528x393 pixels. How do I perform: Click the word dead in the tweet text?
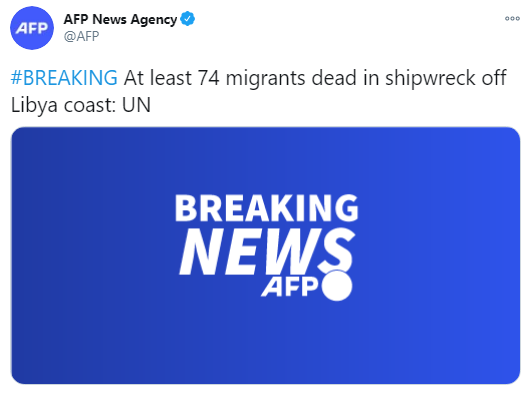pos(334,78)
